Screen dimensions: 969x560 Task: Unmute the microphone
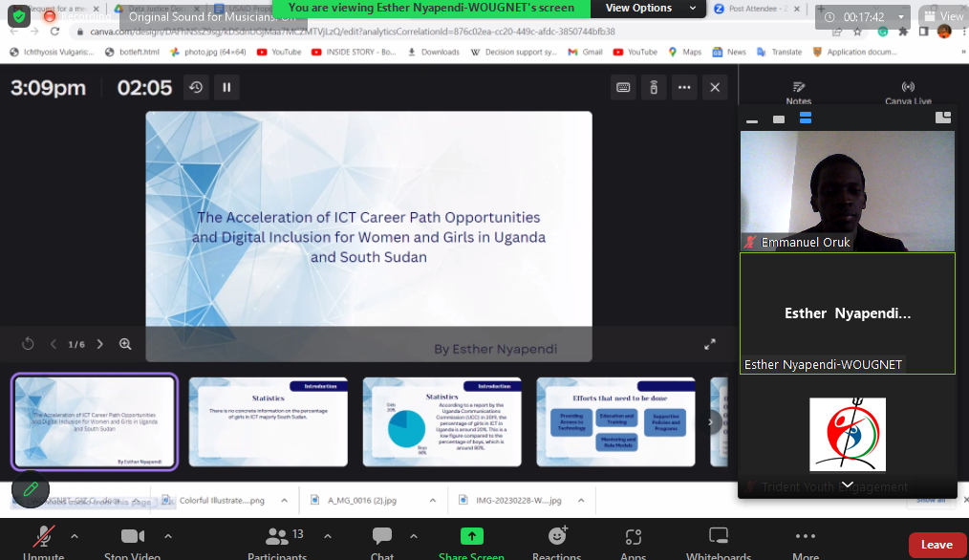pos(43,542)
